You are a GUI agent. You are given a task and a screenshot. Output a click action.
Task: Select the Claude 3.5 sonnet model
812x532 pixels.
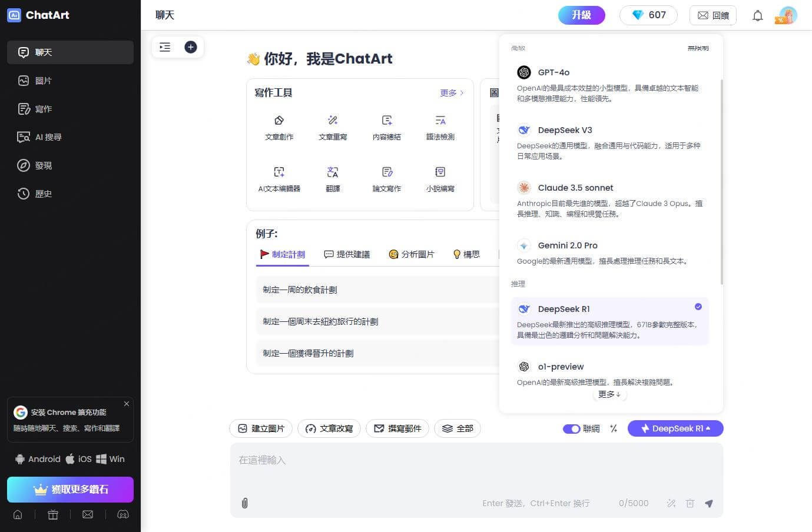(610, 200)
